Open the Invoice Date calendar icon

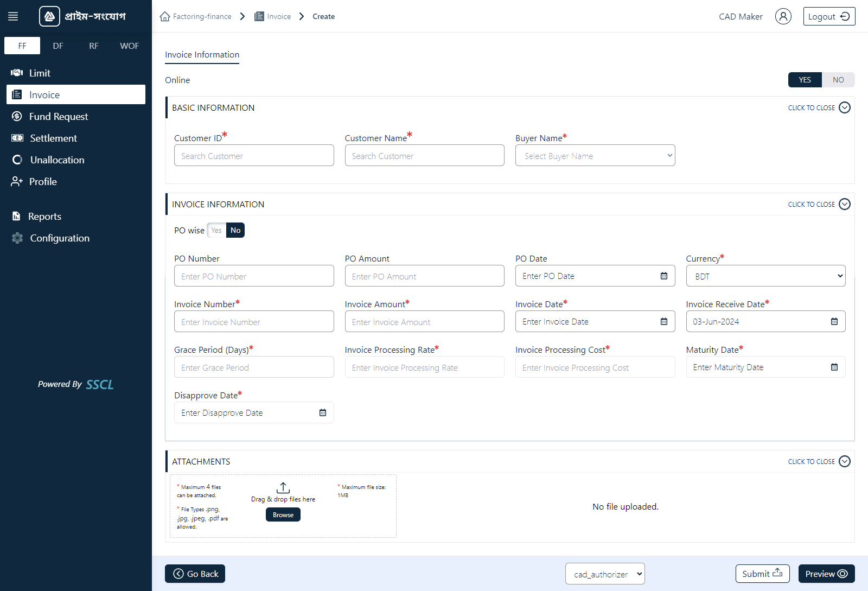(x=664, y=321)
